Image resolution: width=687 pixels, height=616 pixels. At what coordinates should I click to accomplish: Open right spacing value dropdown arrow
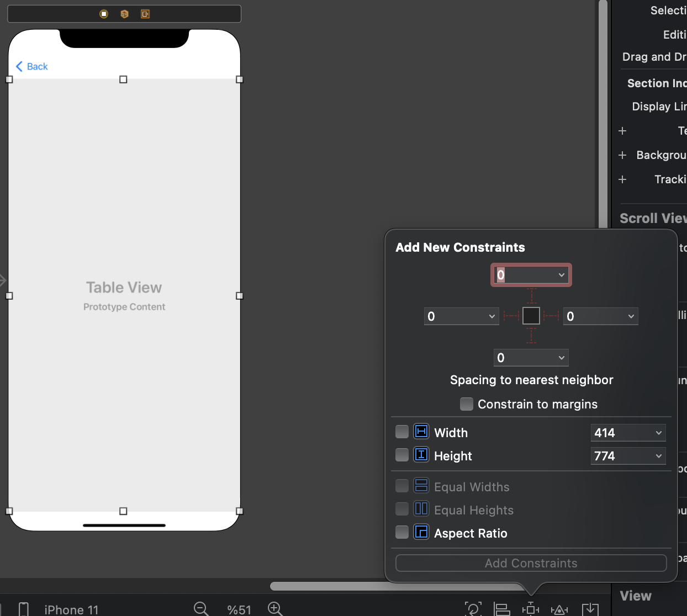coord(631,316)
